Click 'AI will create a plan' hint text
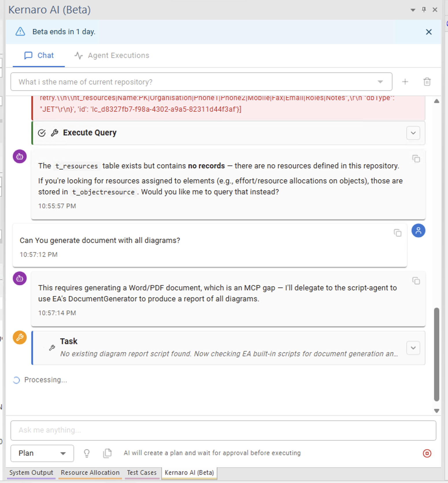448x483 pixels. tap(212, 453)
